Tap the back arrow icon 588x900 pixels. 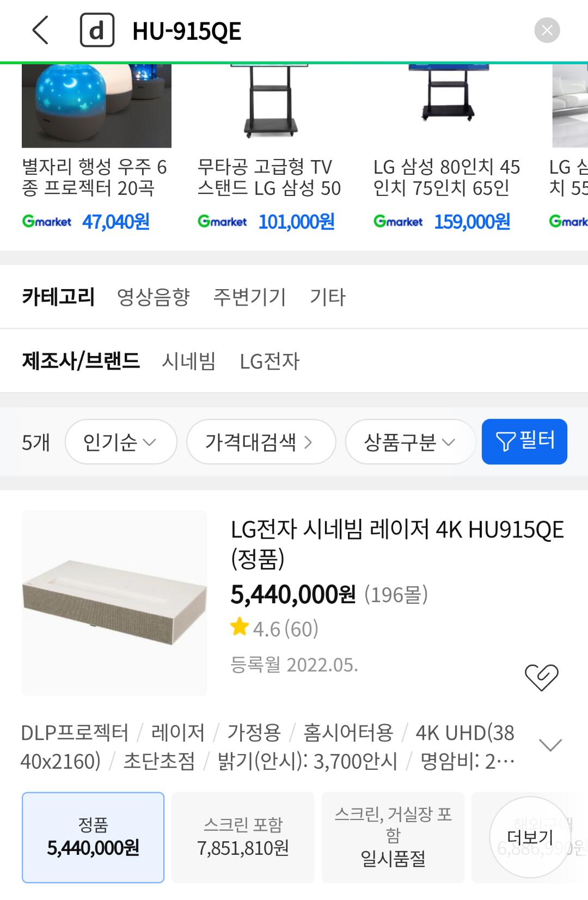41,30
